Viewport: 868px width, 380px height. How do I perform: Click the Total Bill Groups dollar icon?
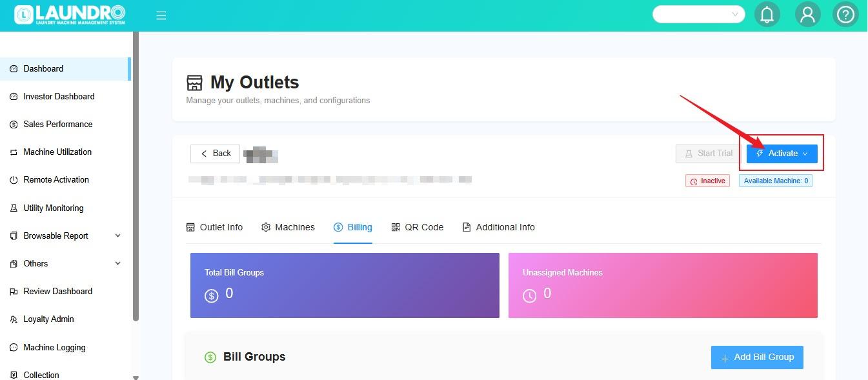212,295
